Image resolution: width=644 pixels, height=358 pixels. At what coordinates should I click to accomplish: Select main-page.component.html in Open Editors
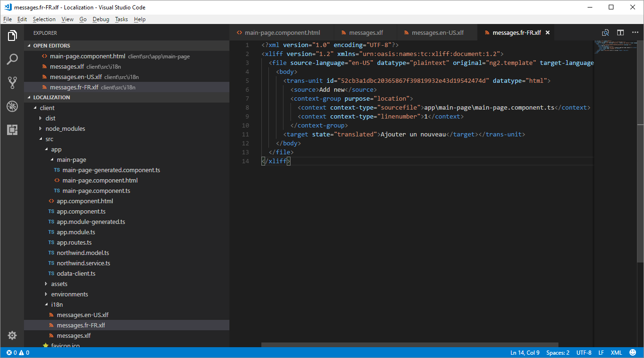click(x=126, y=56)
